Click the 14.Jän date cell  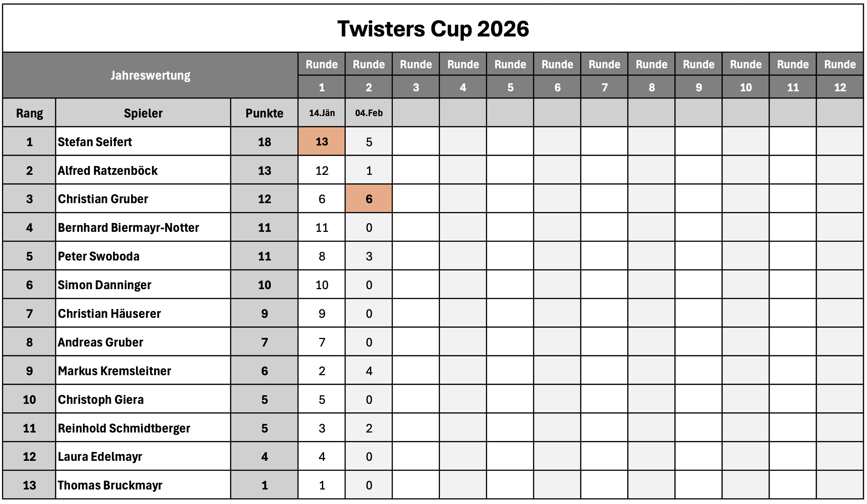(322, 113)
